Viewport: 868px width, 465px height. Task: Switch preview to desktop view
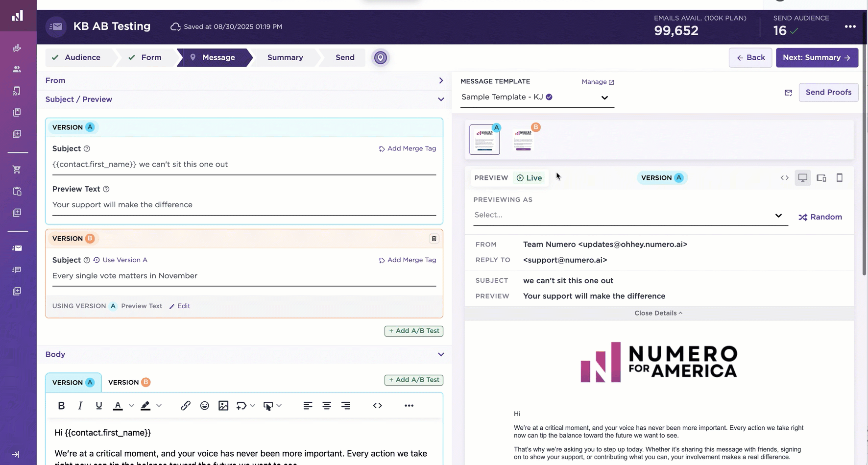click(803, 178)
